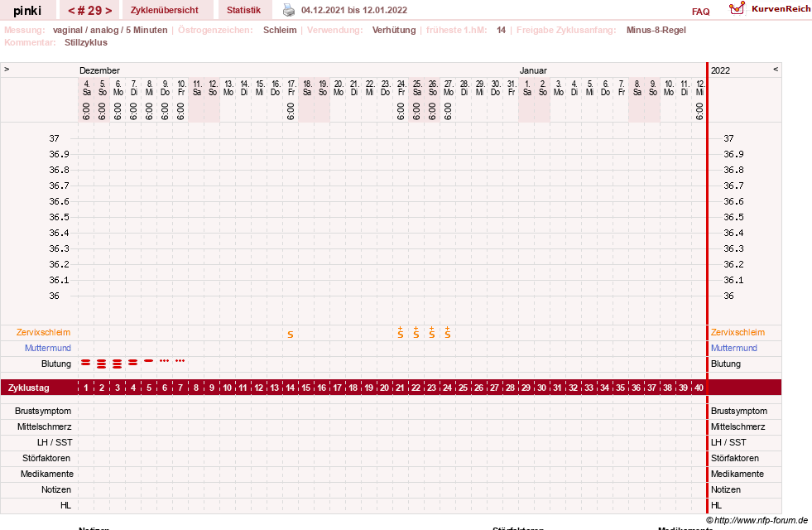
Task: Click the printer icon
Action: [289, 10]
